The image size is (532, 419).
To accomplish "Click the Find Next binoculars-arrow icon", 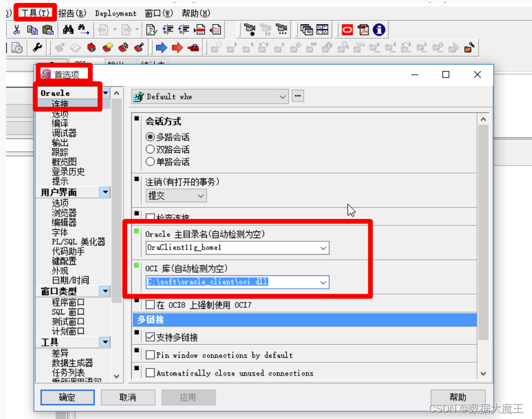I will coord(84,30).
